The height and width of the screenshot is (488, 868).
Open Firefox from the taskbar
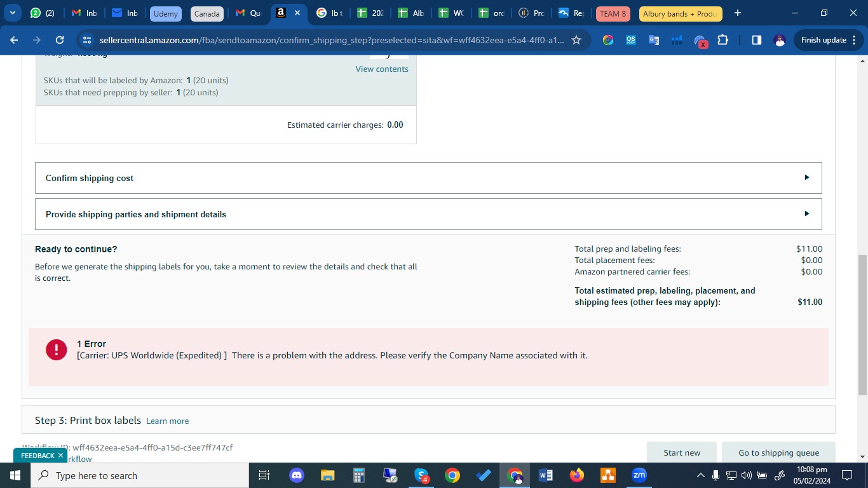(x=577, y=475)
